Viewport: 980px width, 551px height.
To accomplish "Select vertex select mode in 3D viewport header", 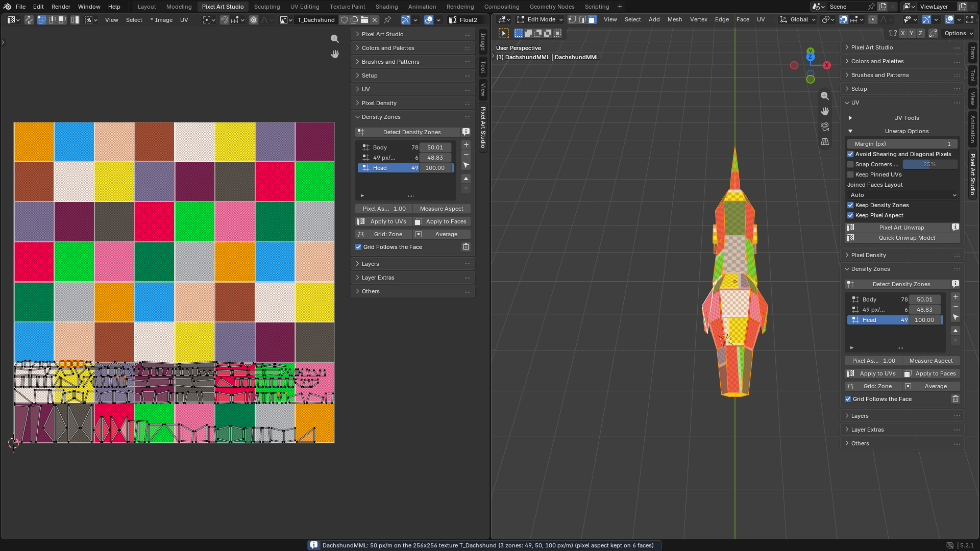I will 572,19.
